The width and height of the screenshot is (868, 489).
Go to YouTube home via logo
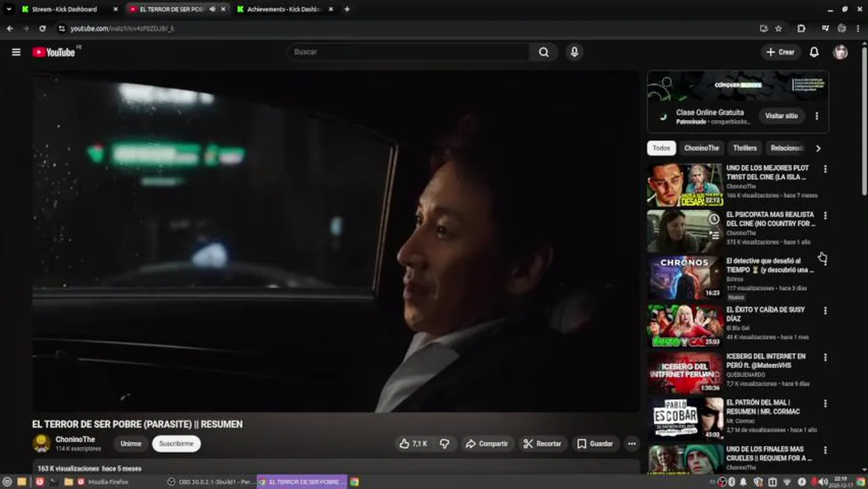click(x=54, y=52)
